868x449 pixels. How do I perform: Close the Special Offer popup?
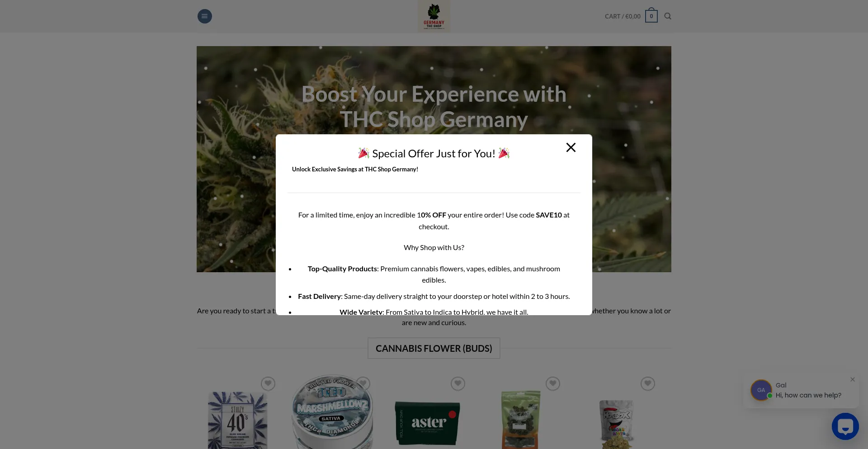[x=571, y=147]
